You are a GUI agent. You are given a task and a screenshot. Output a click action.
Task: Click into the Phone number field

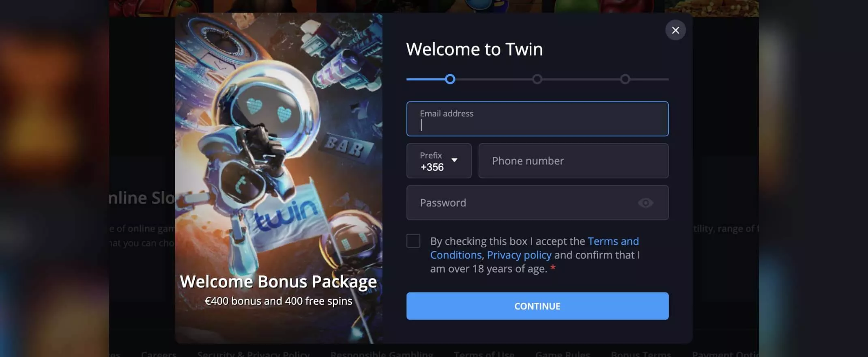(574, 161)
